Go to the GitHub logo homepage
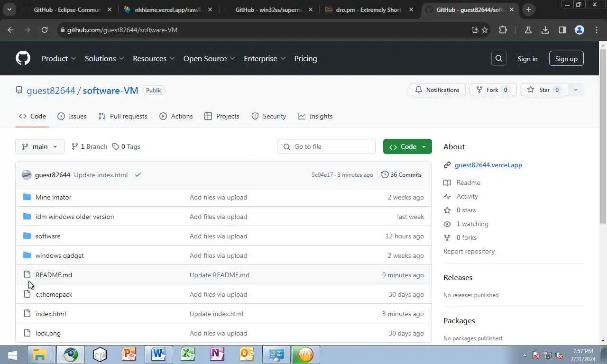The image size is (607, 364). (x=23, y=58)
